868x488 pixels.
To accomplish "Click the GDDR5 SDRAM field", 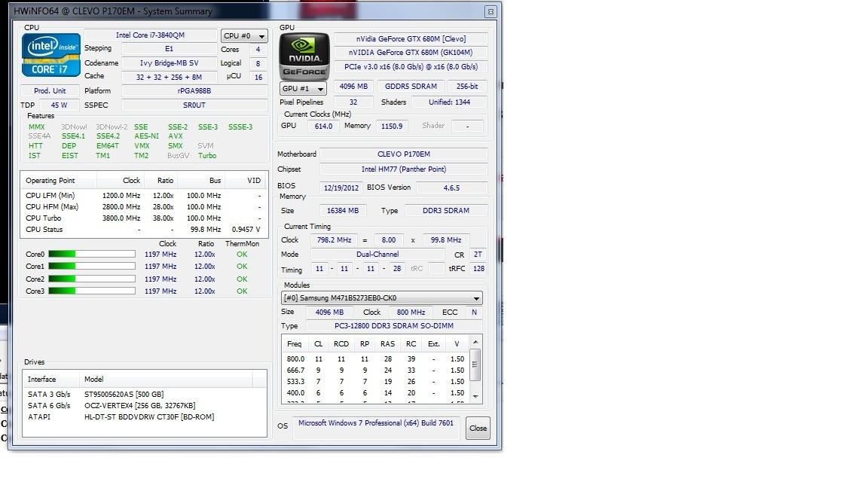I will pos(411,87).
